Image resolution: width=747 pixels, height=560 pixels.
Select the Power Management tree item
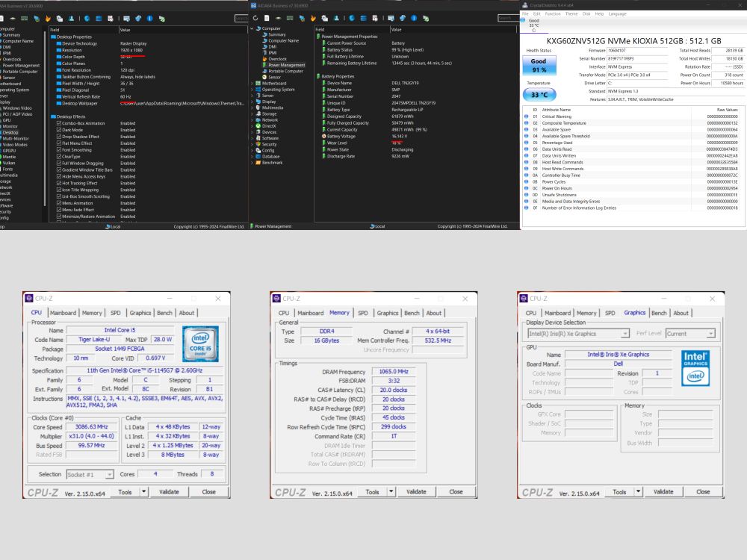point(286,65)
